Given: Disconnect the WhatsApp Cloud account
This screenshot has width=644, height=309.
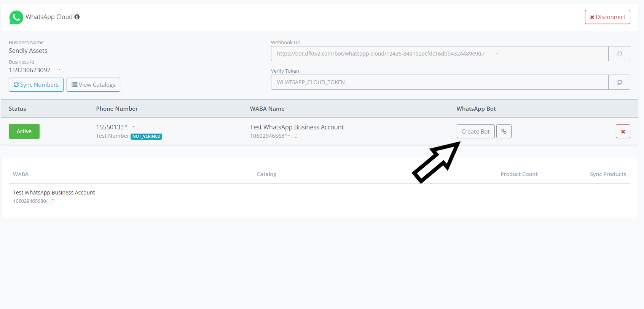Looking at the screenshot, I should [607, 17].
